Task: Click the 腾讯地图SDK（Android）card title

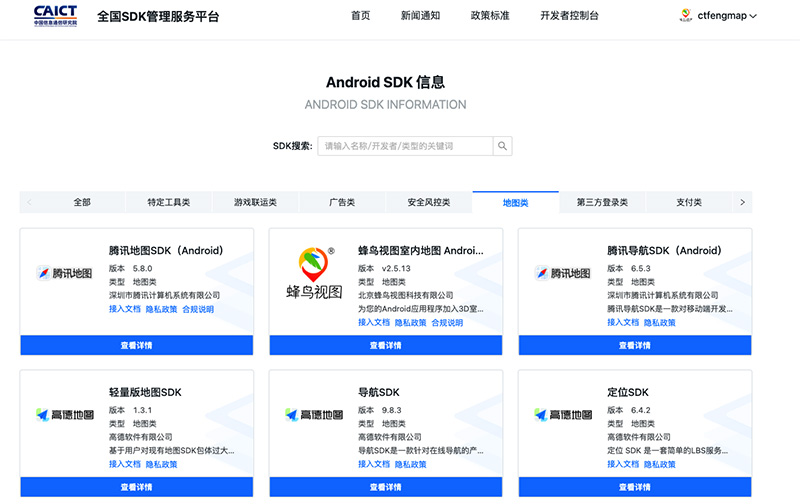Action: pos(166,250)
